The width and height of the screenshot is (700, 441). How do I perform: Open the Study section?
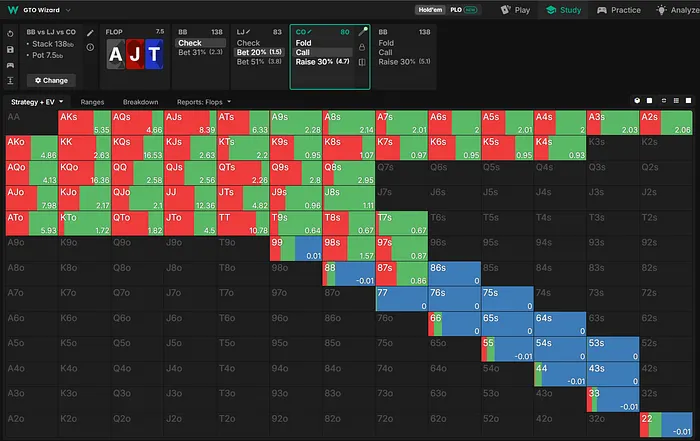pyautogui.click(x=563, y=10)
